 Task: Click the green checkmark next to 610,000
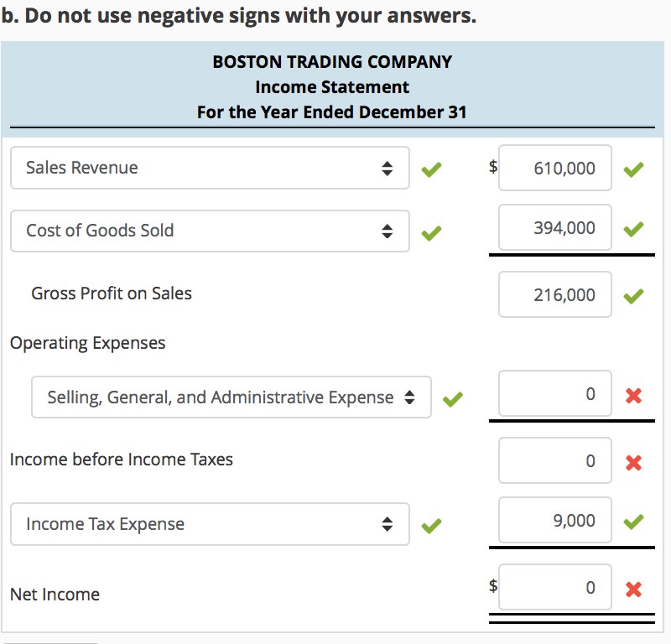tap(634, 169)
